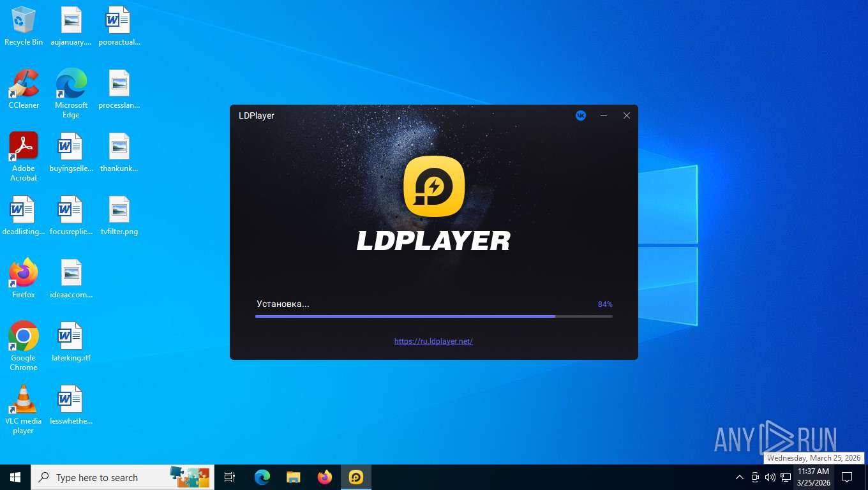Close the LDPlayer installer window

pos(627,115)
